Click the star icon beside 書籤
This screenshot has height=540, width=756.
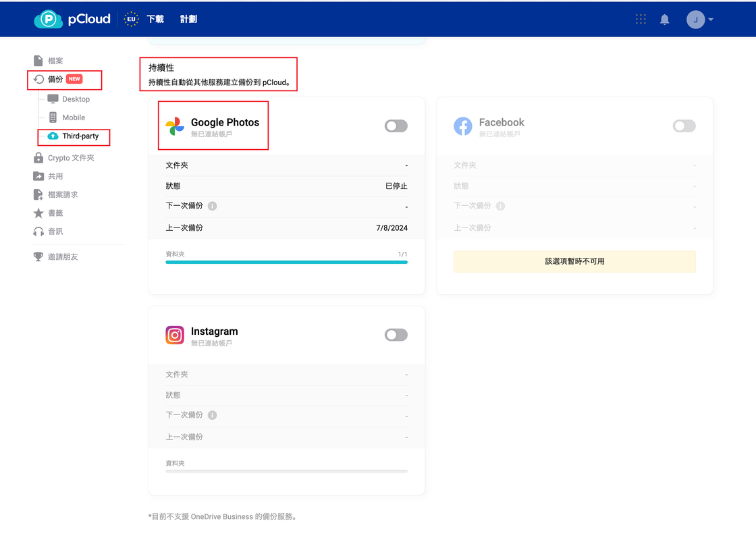pos(38,213)
